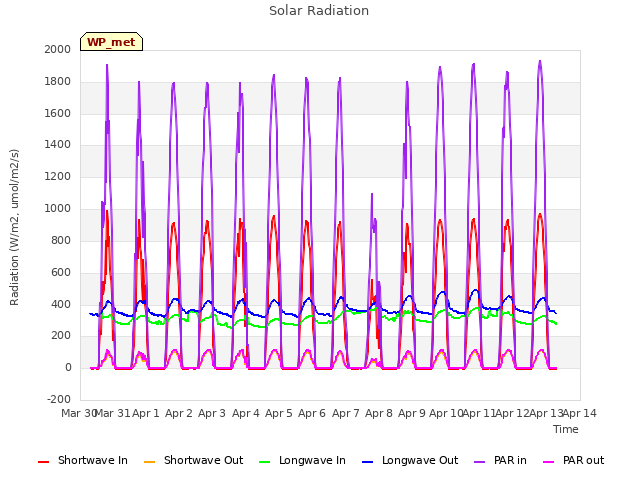The image size is (640, 480).
Task: Toggle the Longwave Out legend entry
Action: tap(410, 460)
